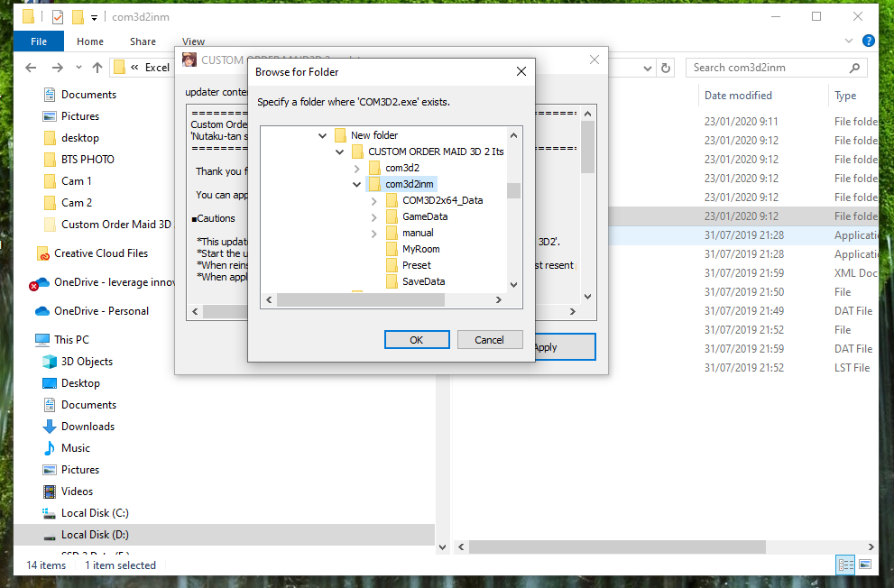
Task: Select This PC in sidebar
Action: (71, 340)
